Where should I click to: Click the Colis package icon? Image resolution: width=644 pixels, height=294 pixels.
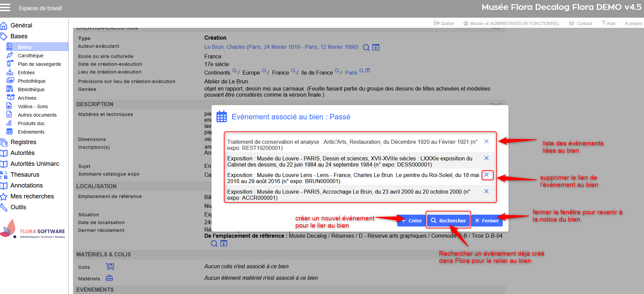tap(110, 267)
